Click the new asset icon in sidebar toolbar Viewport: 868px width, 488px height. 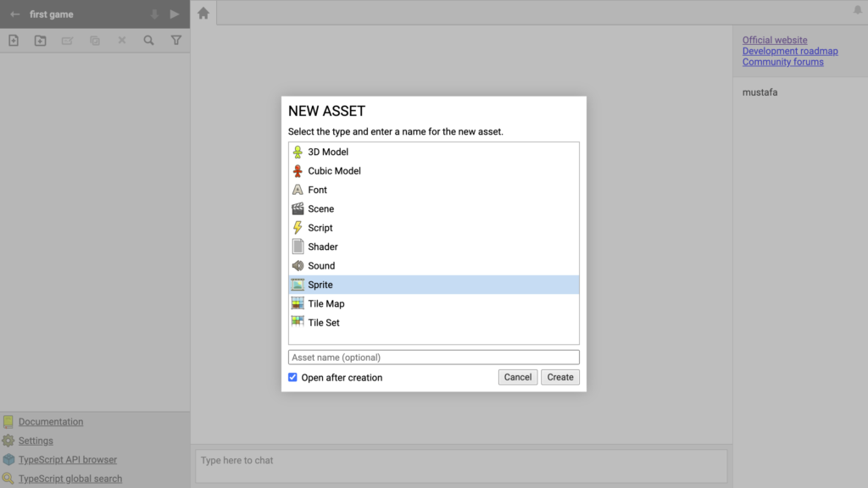(x=14, y=41)
